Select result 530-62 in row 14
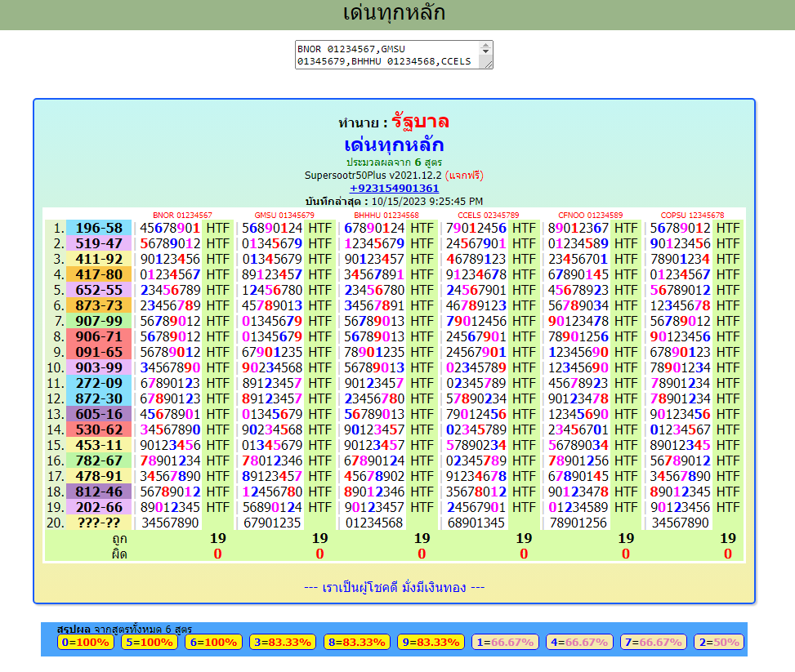 click(99, 429)
